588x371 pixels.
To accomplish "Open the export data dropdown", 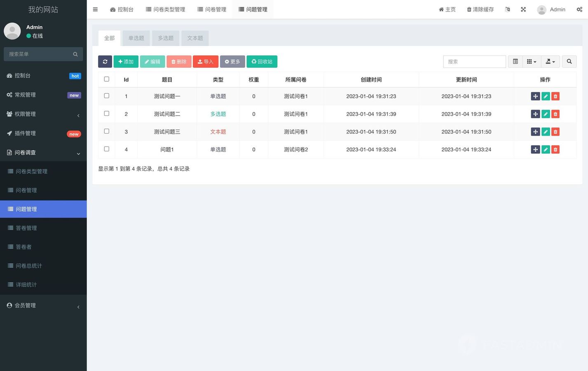I will (550, 61).
